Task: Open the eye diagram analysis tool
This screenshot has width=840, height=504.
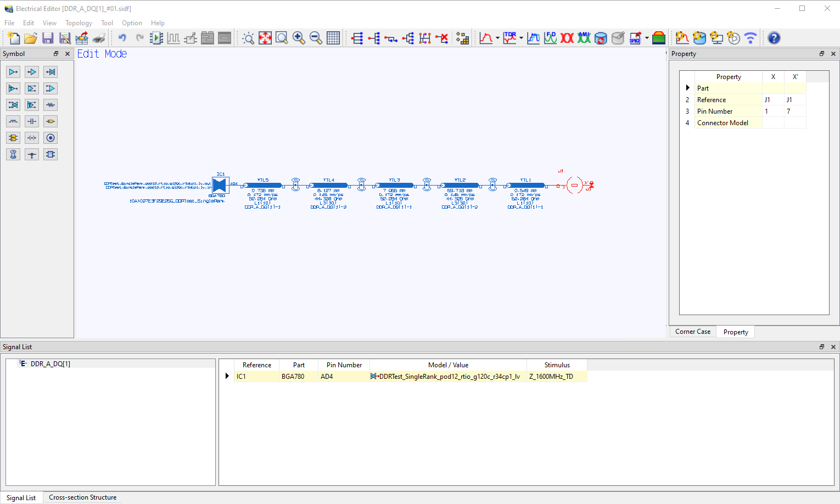Action: 567,38
